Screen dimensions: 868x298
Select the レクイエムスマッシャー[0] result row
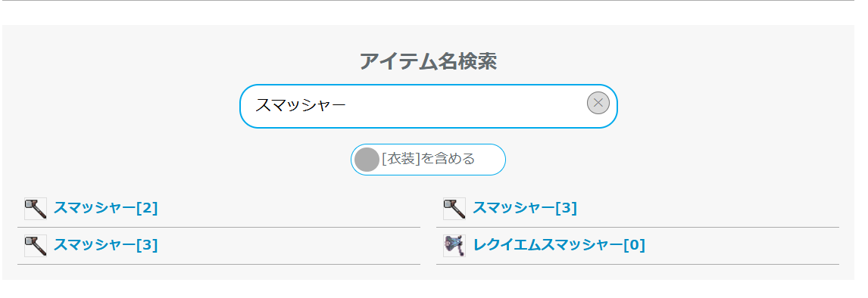pyautogui.click(x=638, y=246)
